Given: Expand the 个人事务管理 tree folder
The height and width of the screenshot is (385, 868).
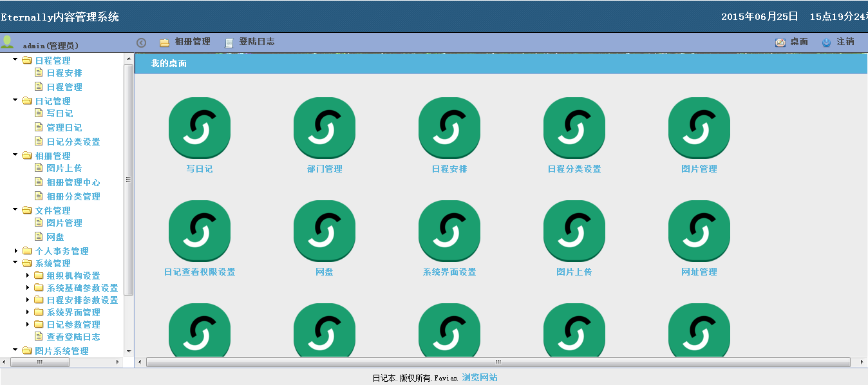Looking at the screenshot, I should point(16,251).
